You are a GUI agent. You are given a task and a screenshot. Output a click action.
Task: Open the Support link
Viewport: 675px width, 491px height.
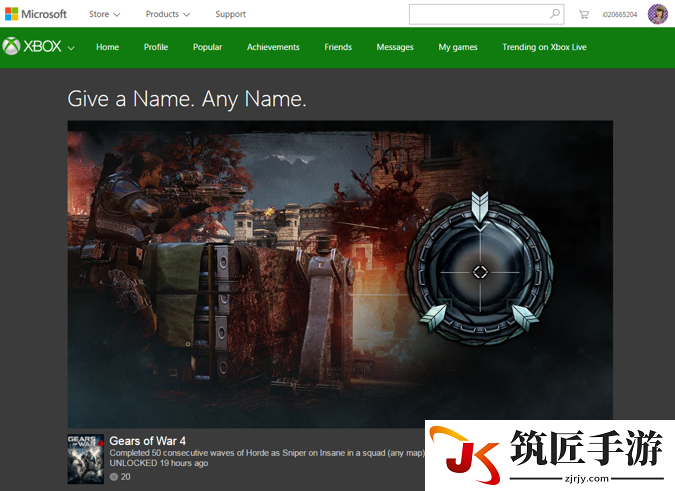point(230,14)
